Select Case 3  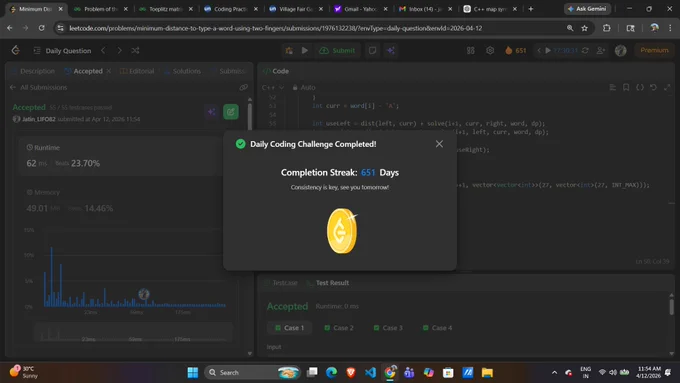tap(388, 328)
